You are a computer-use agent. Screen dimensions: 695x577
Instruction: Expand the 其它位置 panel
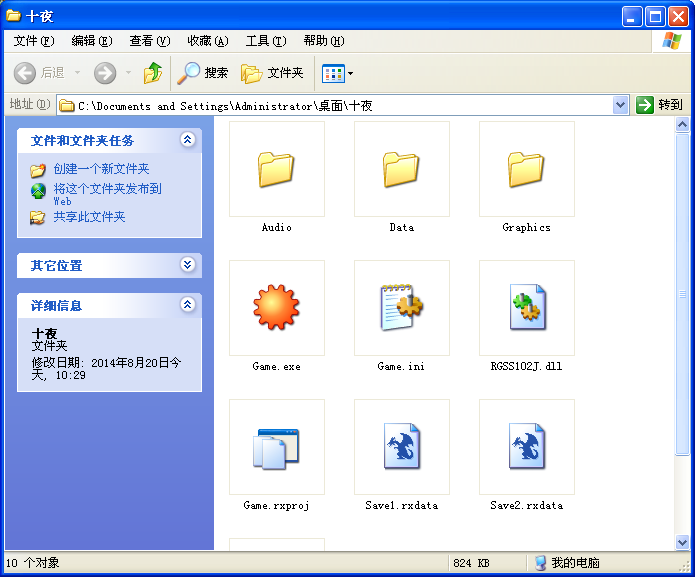(187, 265)
